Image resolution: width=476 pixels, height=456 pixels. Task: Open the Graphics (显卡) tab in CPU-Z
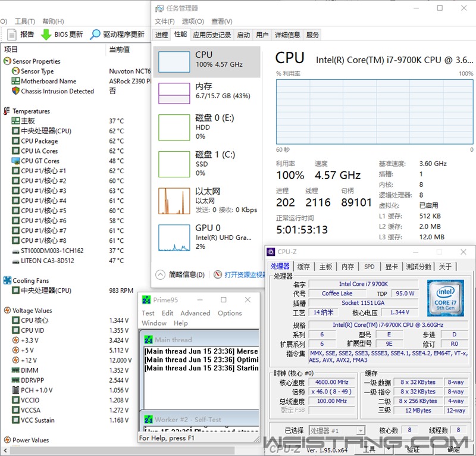pos(392,267)
